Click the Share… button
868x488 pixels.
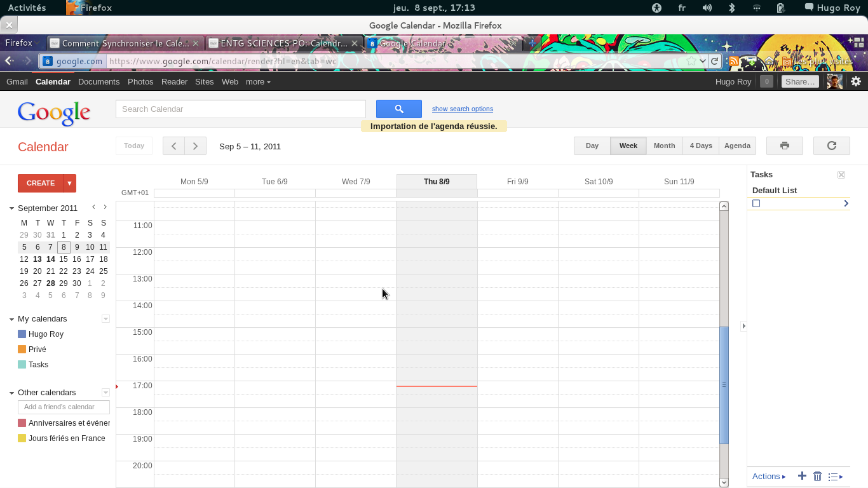coord(800,81)
